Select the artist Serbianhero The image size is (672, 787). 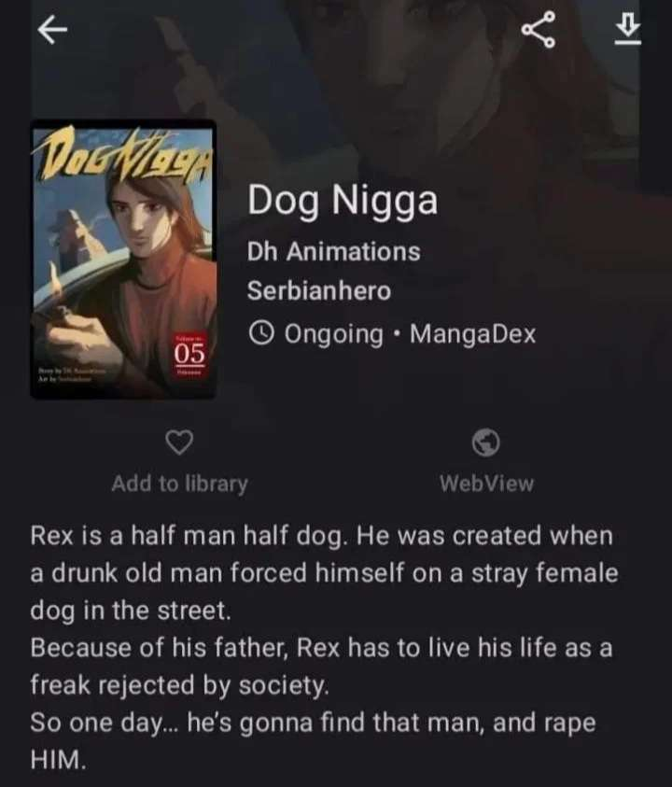point(318,290)
